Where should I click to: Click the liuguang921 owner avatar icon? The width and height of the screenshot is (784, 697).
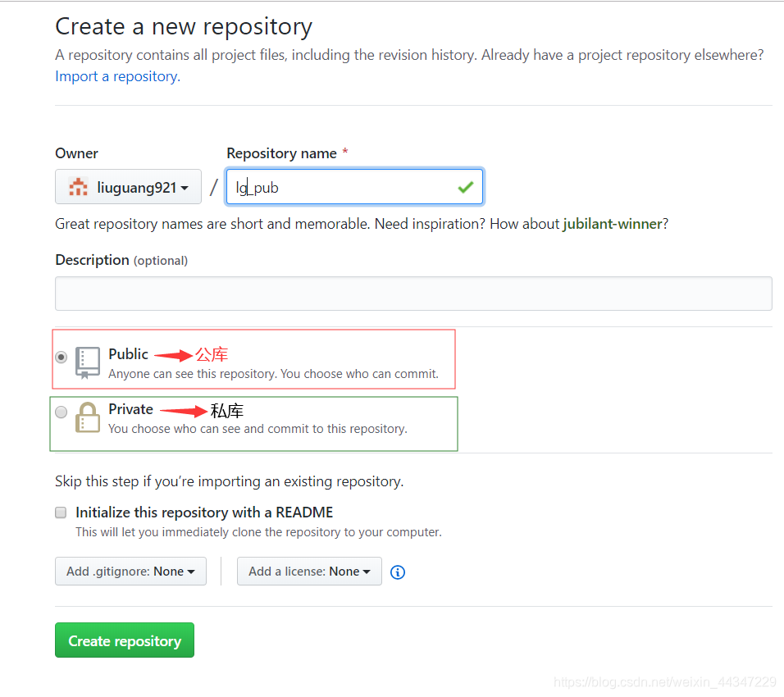point(78,187)
